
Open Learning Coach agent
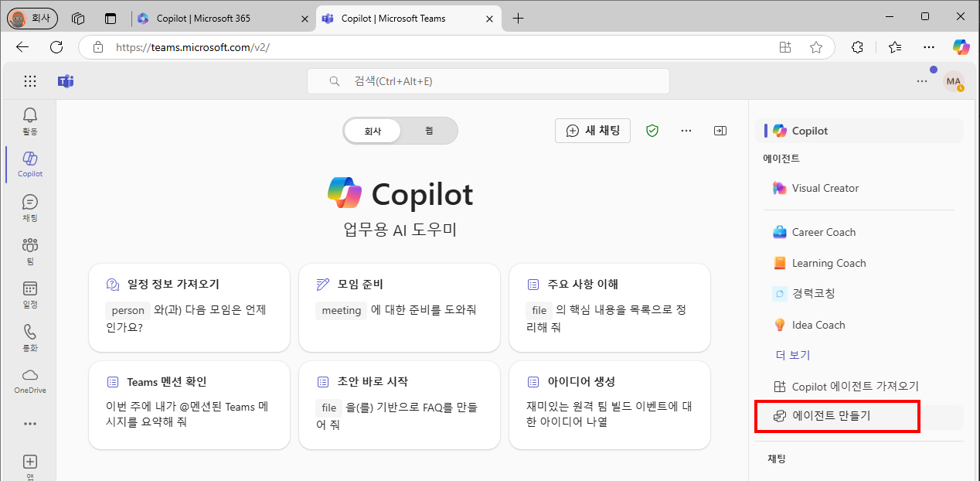coord(859,263)
